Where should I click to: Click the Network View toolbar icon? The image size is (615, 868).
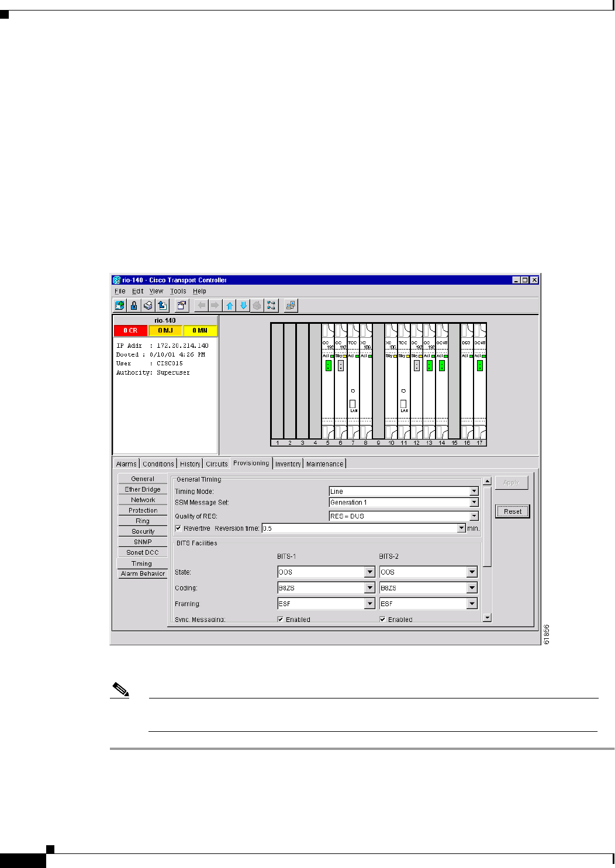coord(271,305)
